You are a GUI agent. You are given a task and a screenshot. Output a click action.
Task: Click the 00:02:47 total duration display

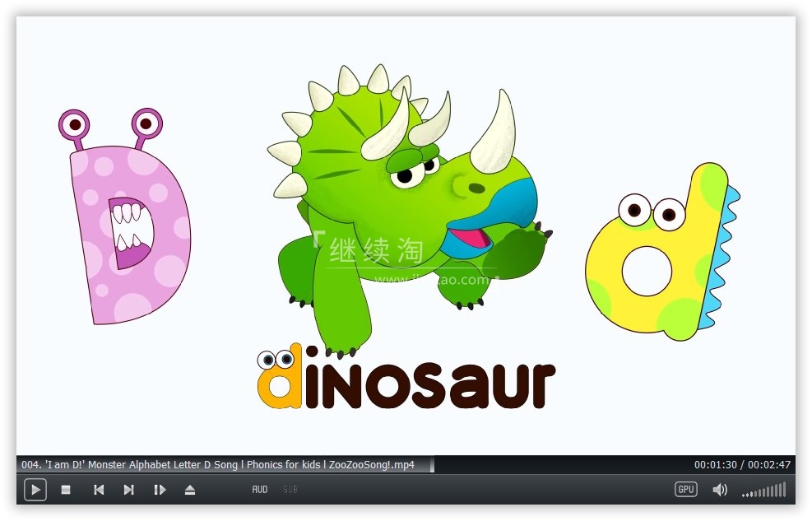[769, 465]
